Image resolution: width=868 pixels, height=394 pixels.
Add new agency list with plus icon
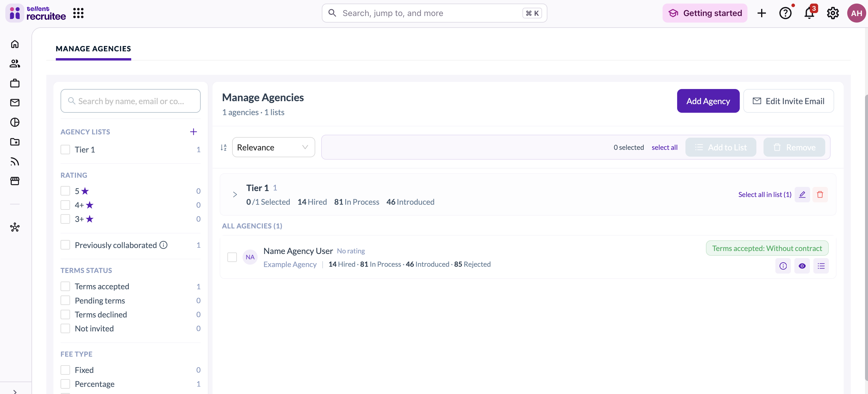194,132
